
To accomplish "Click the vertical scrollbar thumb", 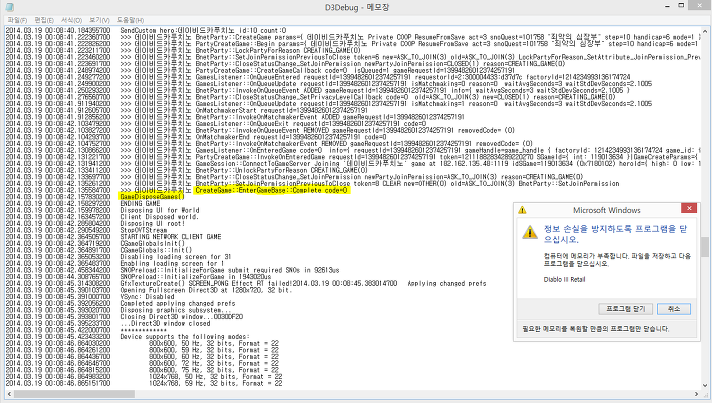I will (705, 247).
